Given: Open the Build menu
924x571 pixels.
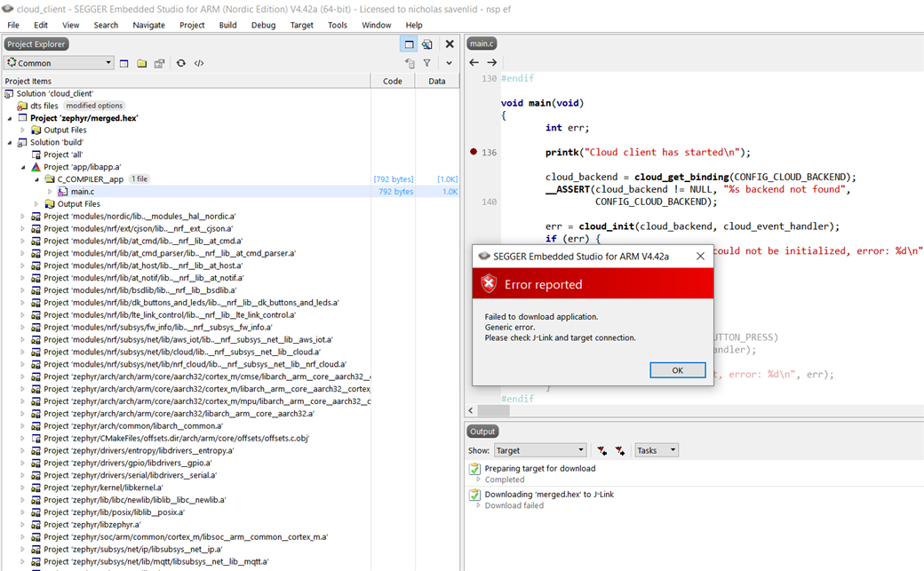Looking at the screenshot, I should tap(227, 25).
